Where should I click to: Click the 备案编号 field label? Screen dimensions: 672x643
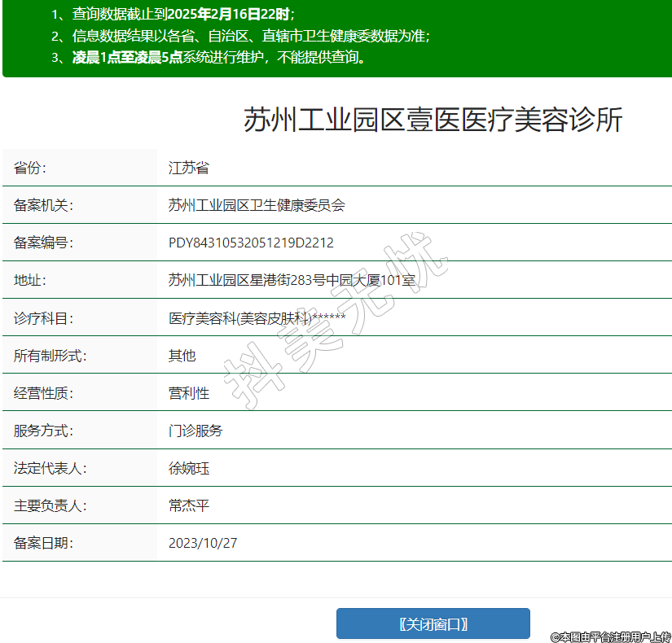[43, 243]
